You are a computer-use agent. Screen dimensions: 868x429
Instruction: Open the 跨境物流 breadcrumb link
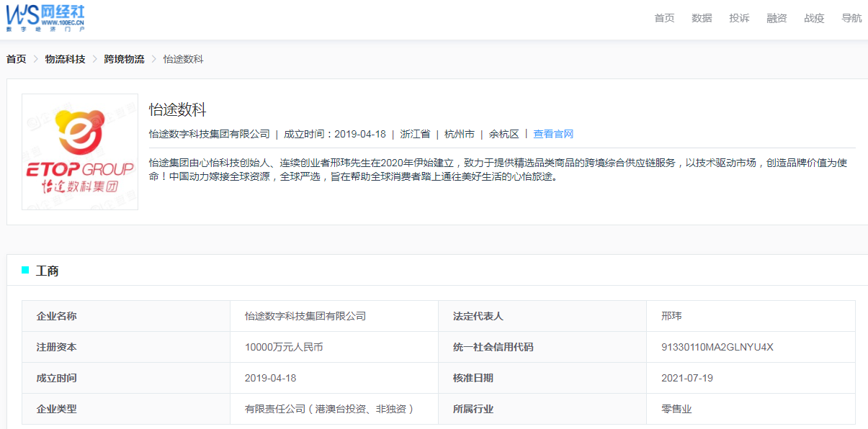(x=124, y=59)
